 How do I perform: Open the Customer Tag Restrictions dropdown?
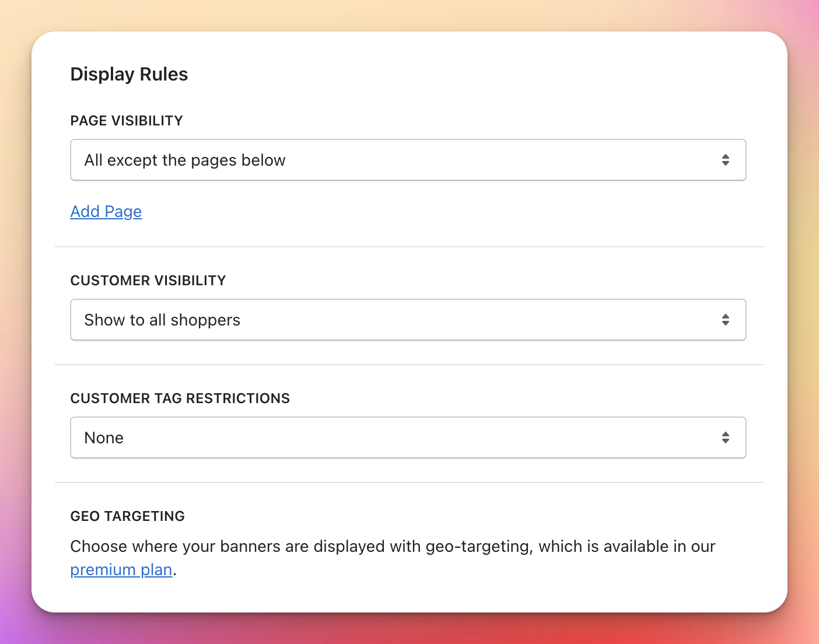tap(408, 437)
